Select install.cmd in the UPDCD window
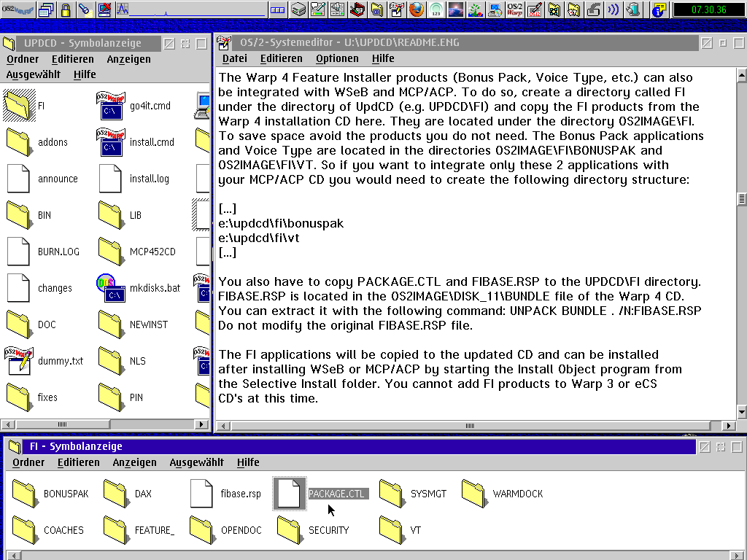This screenshot has width=747, height=560. tap(111, 142)
